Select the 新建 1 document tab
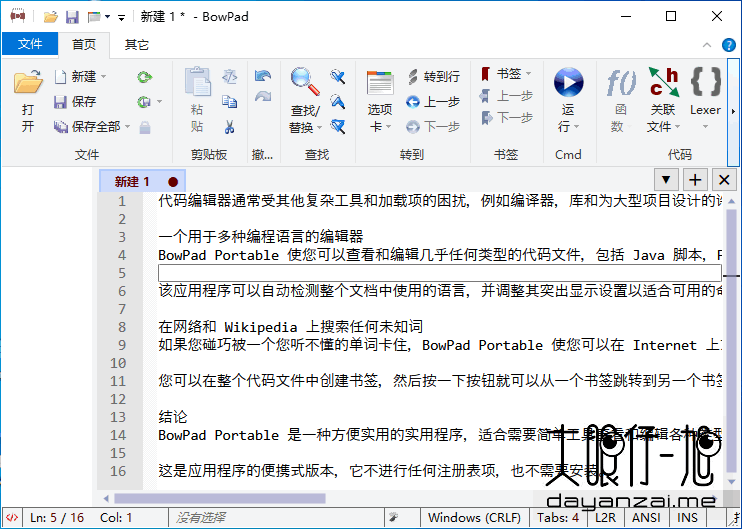The height and width of the screenshot is (529, 742). [142, 181]
